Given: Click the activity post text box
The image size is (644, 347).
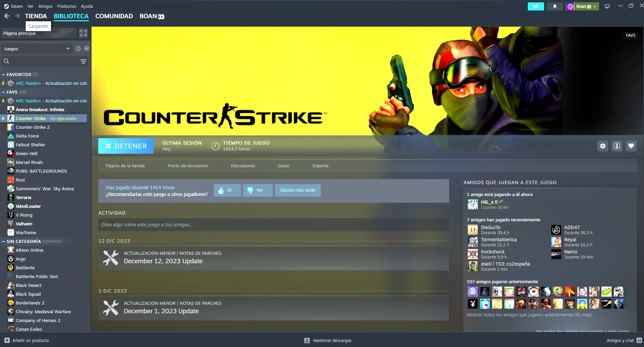Looking at the screenshot, I should 274,225.
